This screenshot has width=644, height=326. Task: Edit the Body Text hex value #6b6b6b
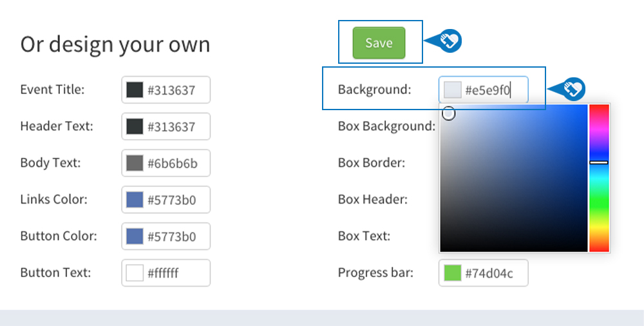[173, 163]
